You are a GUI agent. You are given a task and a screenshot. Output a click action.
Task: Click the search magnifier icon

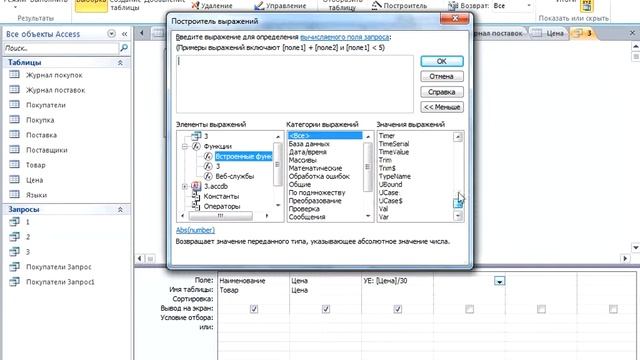click(x=124, y=48)
